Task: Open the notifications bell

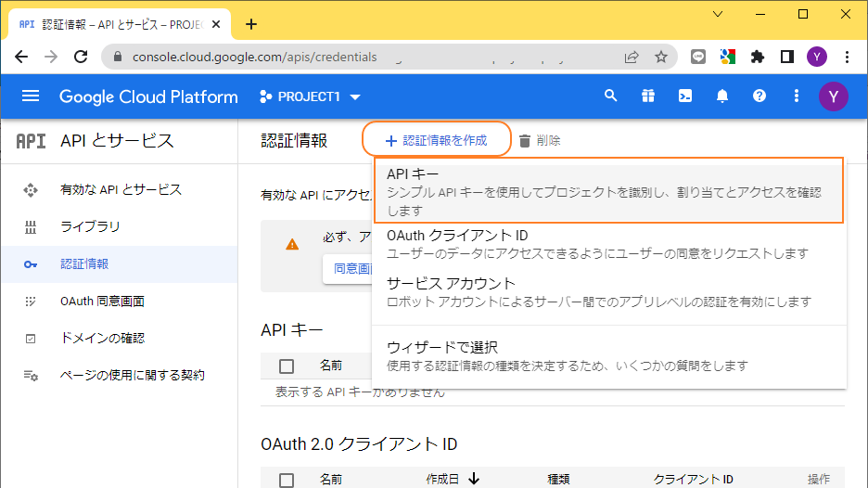Action: [x=721, y=96]
